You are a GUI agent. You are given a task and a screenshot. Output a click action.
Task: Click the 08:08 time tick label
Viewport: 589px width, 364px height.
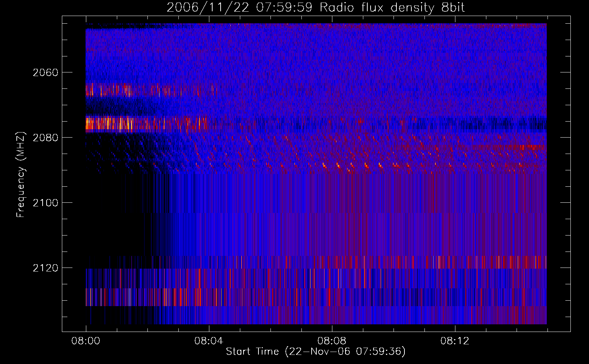pos(332,341)
